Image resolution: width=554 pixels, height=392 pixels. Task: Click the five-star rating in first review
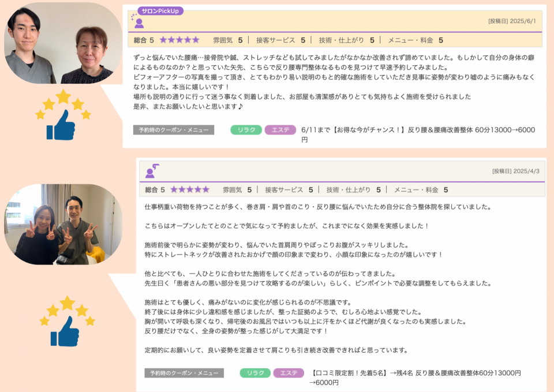coord(179,40)
